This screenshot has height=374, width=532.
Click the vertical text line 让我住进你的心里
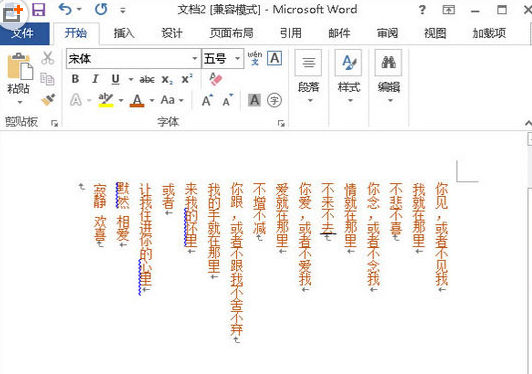146,235
